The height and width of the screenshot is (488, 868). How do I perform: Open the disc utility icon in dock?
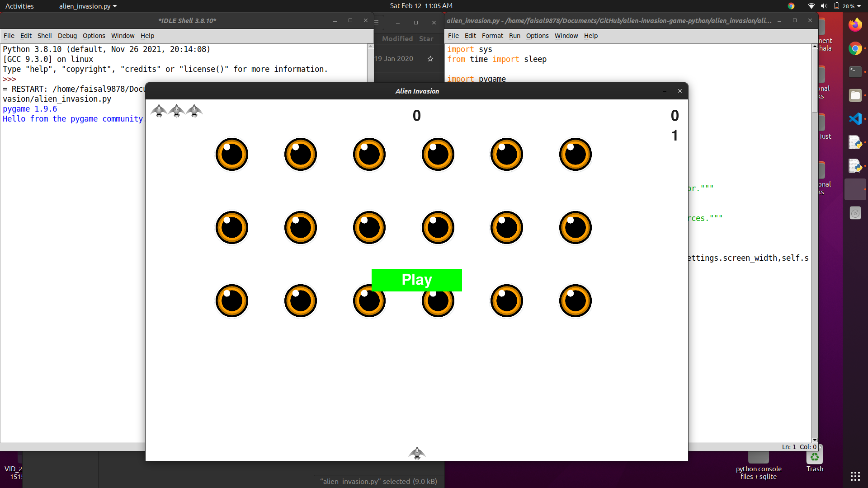click(x=855, y=213)
